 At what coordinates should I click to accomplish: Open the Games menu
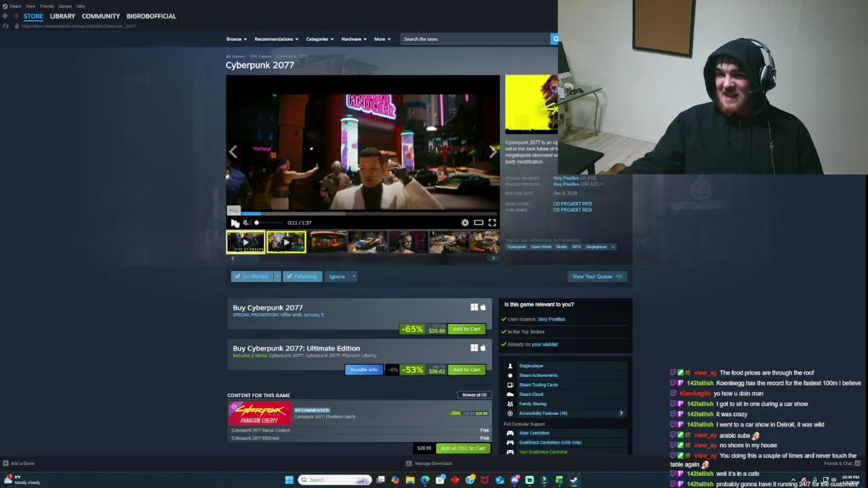coord(65,6)
